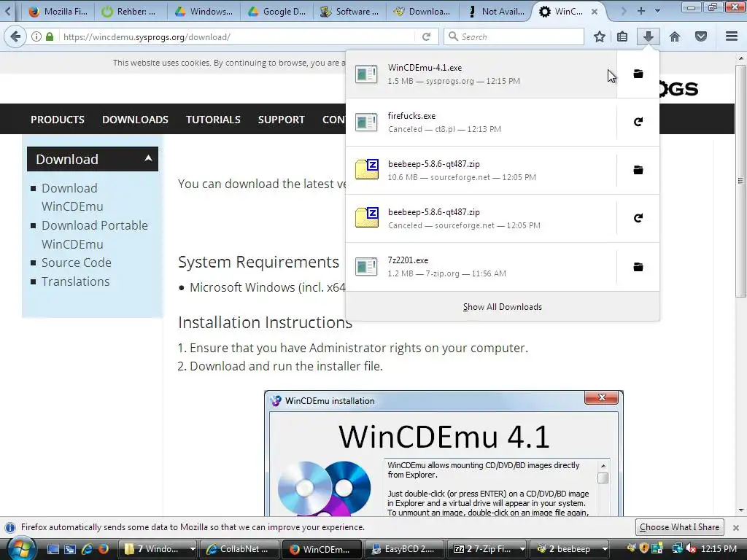Screen dimensions: 747x560
Task: Click the 7z2201.exe file icon
Action: 366,267
